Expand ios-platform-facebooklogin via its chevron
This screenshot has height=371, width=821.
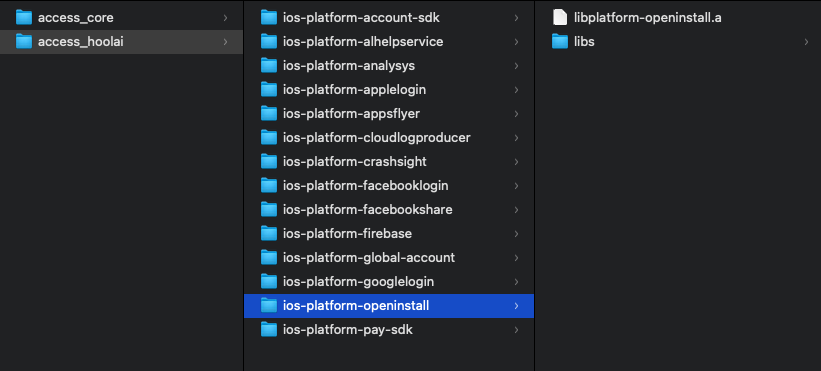tap(516, 186)
